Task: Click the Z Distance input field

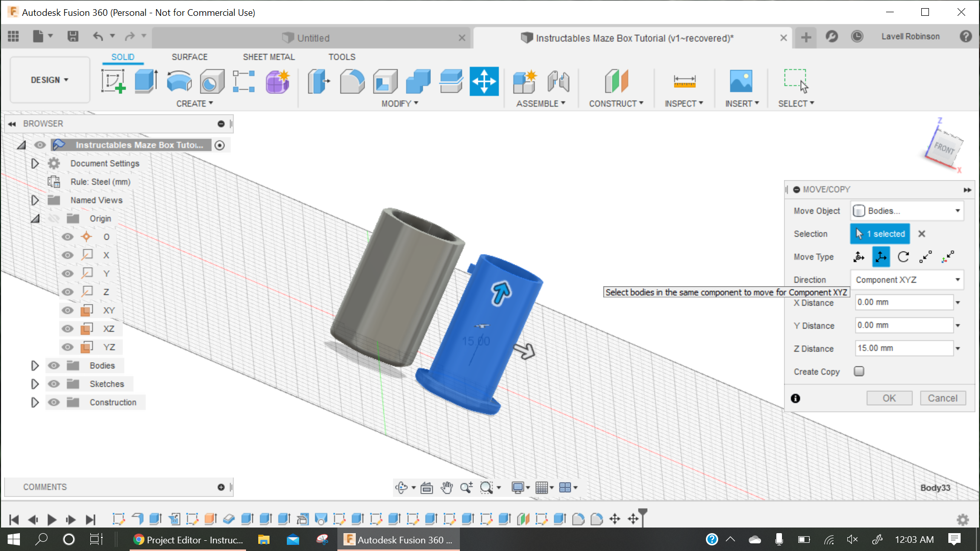Action: 904,348
